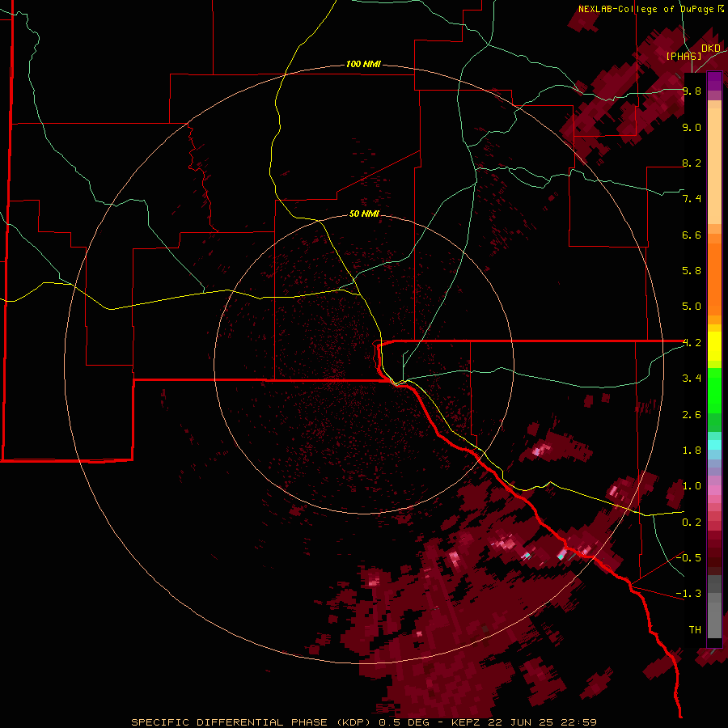Image resolution: width=728 pixels, height=728 pixels.
Task: Click the yellow band of the color bar
Action: (x=714, y=346)
